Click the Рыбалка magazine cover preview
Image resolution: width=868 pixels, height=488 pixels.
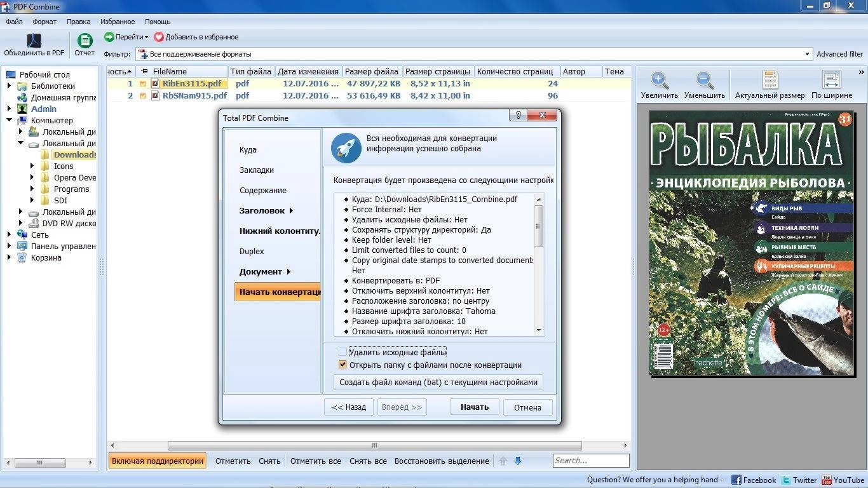tap(752, 243)
